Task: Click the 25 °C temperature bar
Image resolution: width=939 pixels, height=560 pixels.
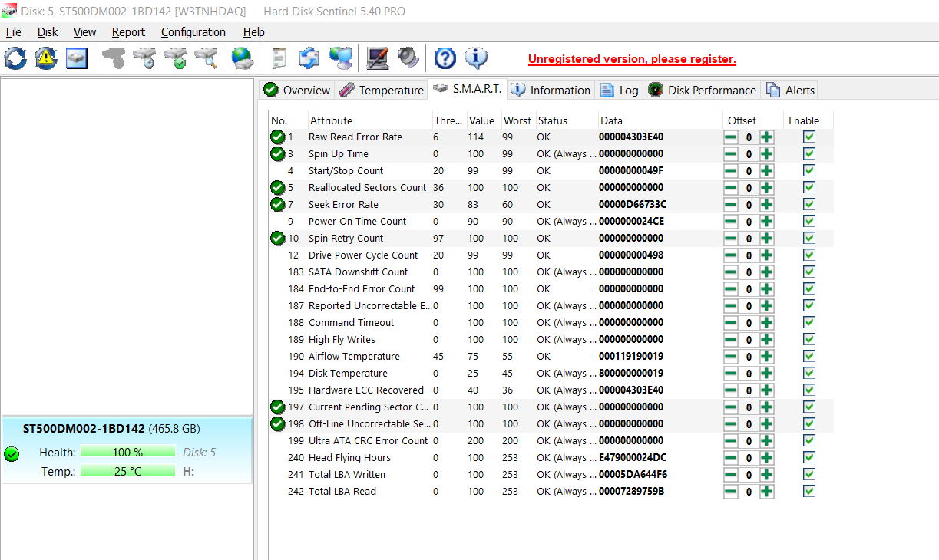Action: tap(127, 471)
